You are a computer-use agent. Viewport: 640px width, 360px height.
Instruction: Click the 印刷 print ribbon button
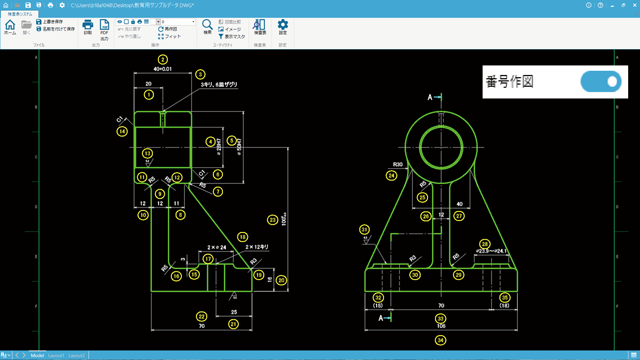point(88,27)
